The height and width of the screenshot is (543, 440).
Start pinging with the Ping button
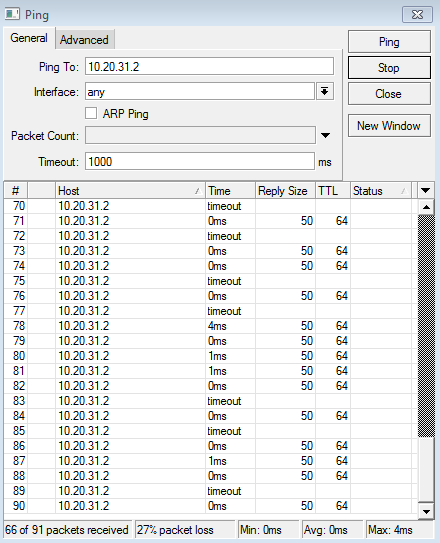[x=389, y=42]
